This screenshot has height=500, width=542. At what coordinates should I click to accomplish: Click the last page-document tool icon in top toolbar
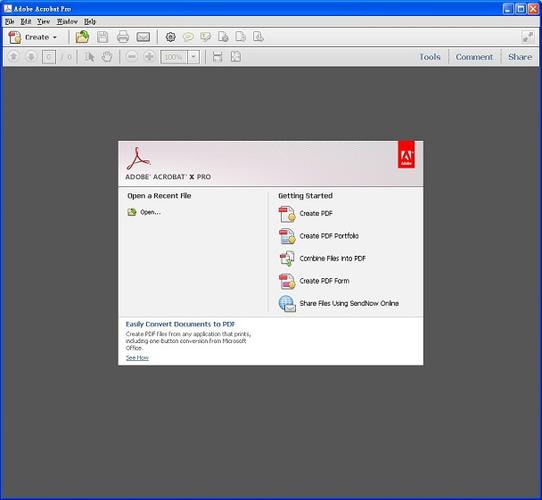[x=258, y=37]
